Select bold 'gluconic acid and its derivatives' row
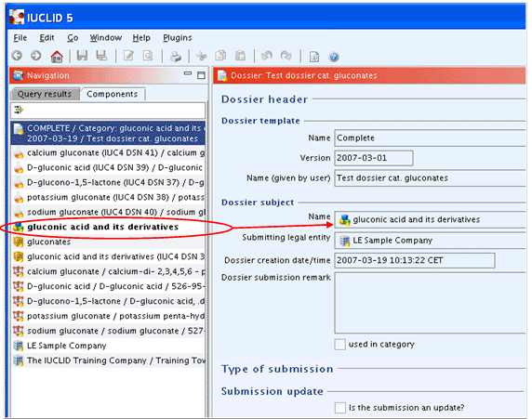532x419 pixels. (108, 227)
